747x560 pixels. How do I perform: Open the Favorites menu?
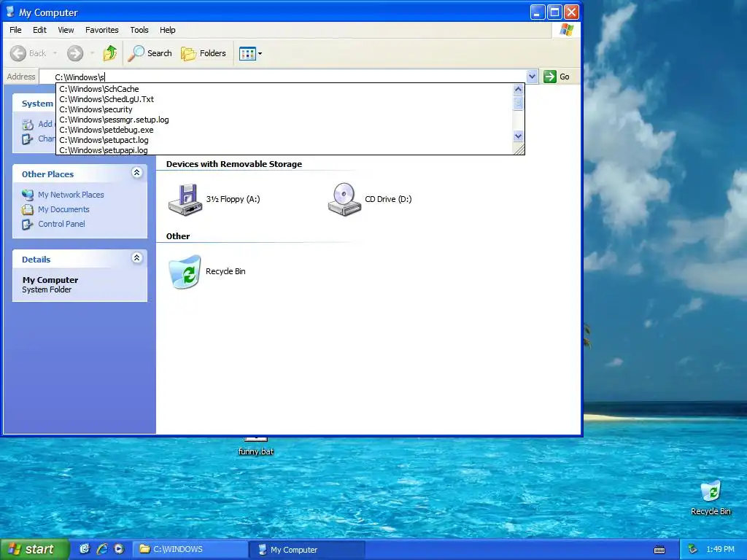click(x=102, y=29)
